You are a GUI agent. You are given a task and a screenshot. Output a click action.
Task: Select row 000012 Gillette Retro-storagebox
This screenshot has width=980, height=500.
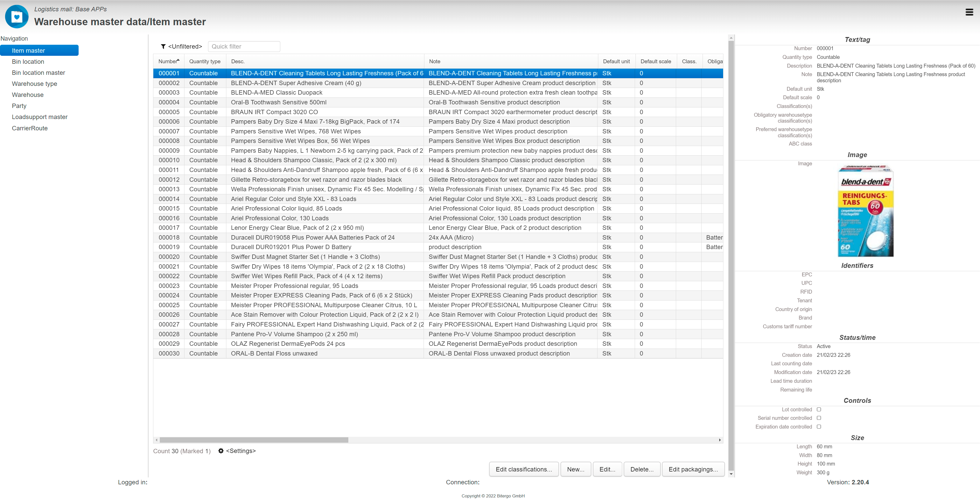pyautogui.click(x=438, y=180)
